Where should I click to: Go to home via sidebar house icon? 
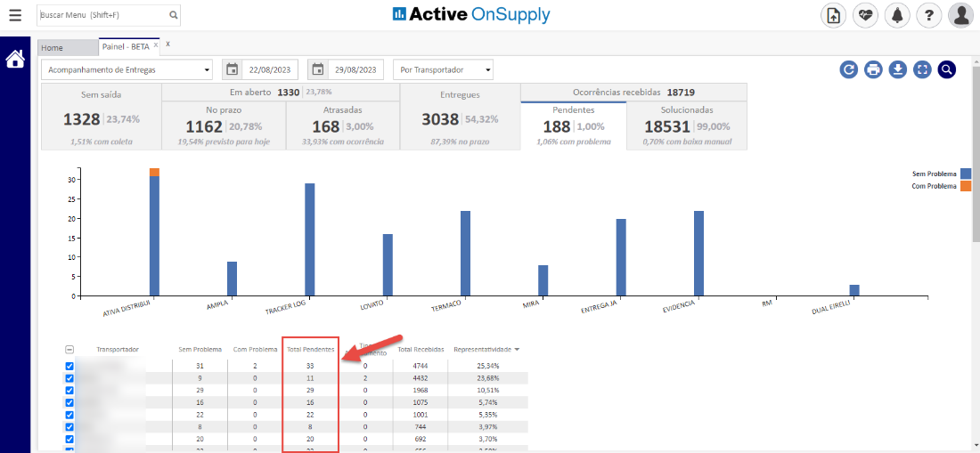click(15, 59)
